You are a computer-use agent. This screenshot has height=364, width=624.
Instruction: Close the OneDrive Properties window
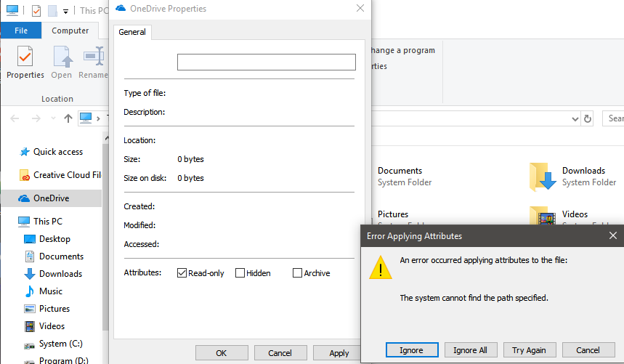click(x=360, y=8)
